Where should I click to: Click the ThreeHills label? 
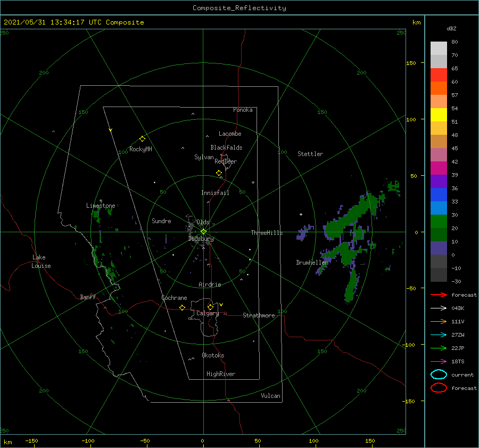pos(267,233)
